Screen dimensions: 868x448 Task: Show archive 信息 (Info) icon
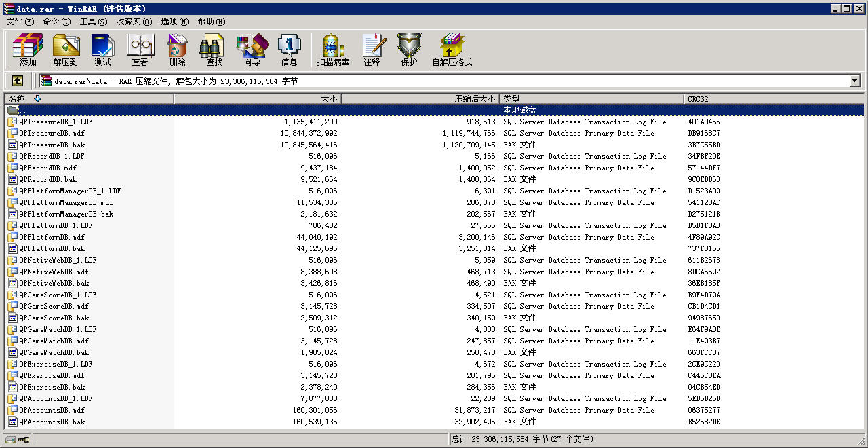point(289,50)
